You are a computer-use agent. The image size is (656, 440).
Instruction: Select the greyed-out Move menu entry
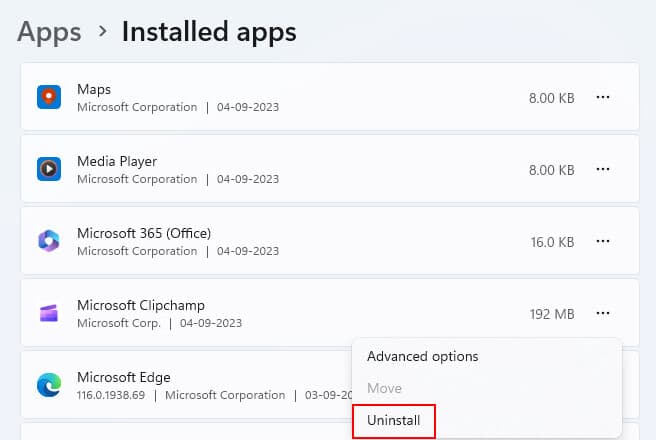point(384,388)
